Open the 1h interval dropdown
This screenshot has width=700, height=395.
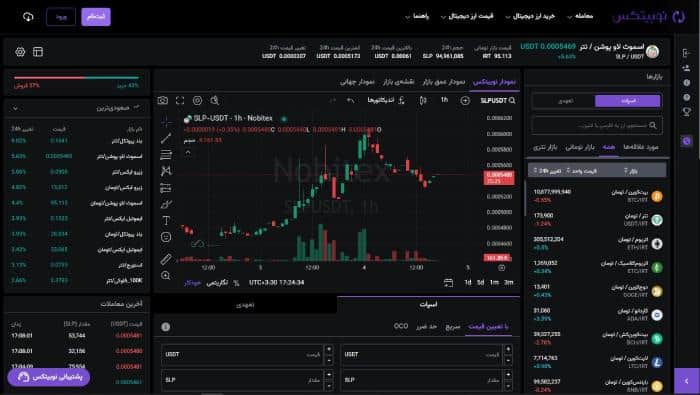tap(444, 100)
